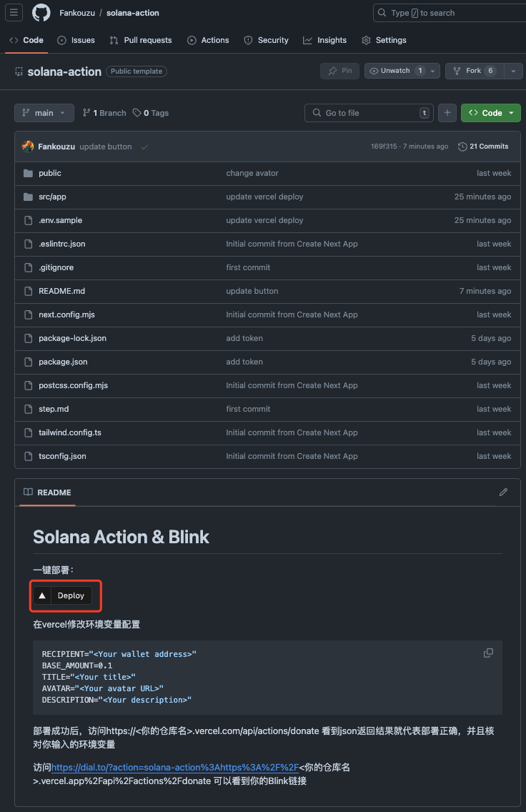This screenshot has height=812, width=526.
Task: Fork the repository with Fork button
Action: pos(475,71)
